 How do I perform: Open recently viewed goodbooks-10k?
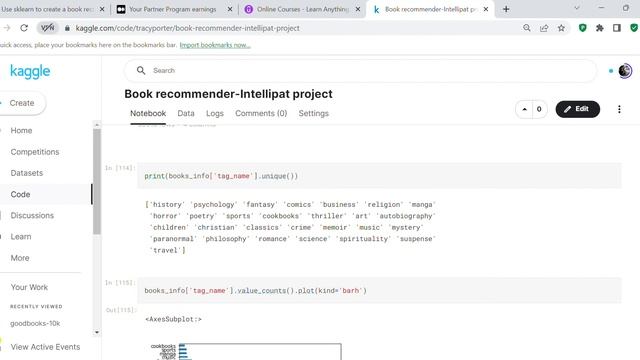(x=35, y=323)
